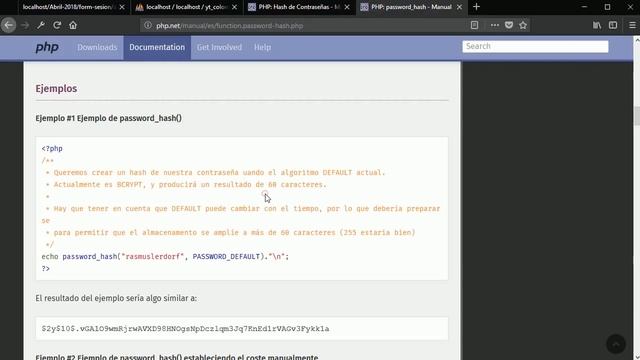Image resolution: width=640 pixels, height=360 pixels.
Task: Click 'El resultado del ejemplo sería' text
Action: point(116,298)
